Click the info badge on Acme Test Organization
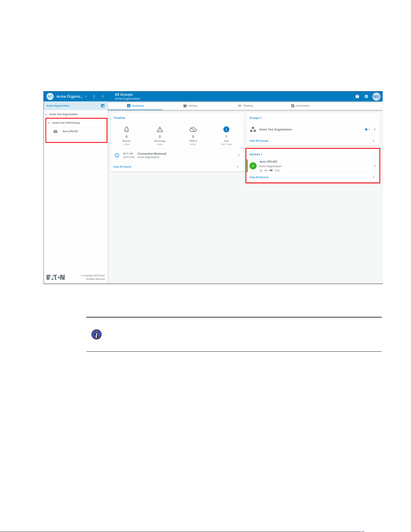The width and height of the screenshot is (411, 532). (367, 130)
